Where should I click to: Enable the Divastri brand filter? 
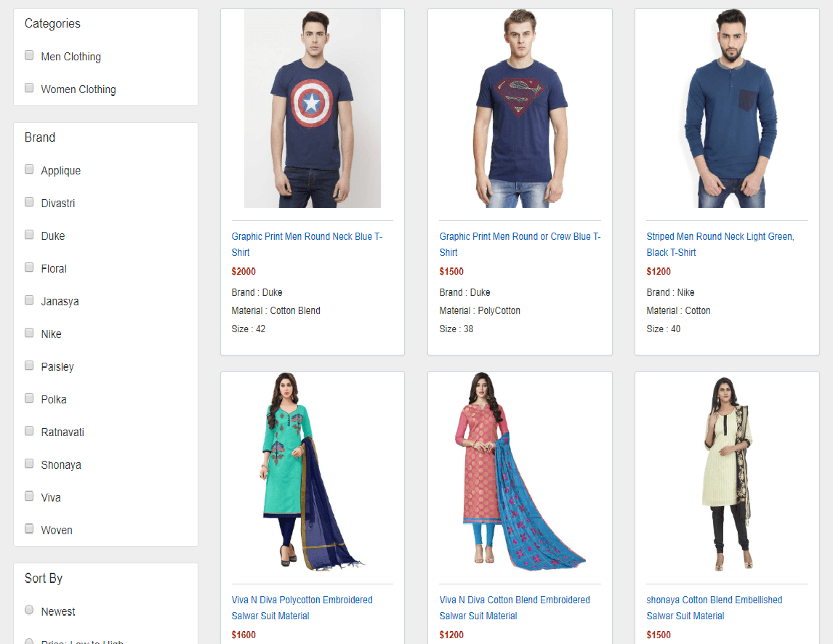pyautogui.click(x=29, y=201)
